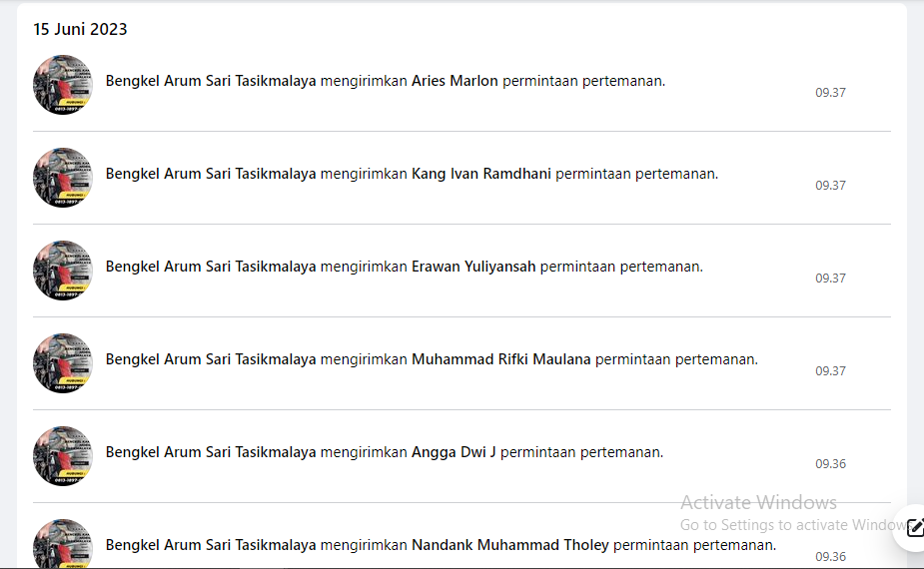
Task: Open Nandank Muhammad Tholey's profile link
Action: (x=509, y=545)
